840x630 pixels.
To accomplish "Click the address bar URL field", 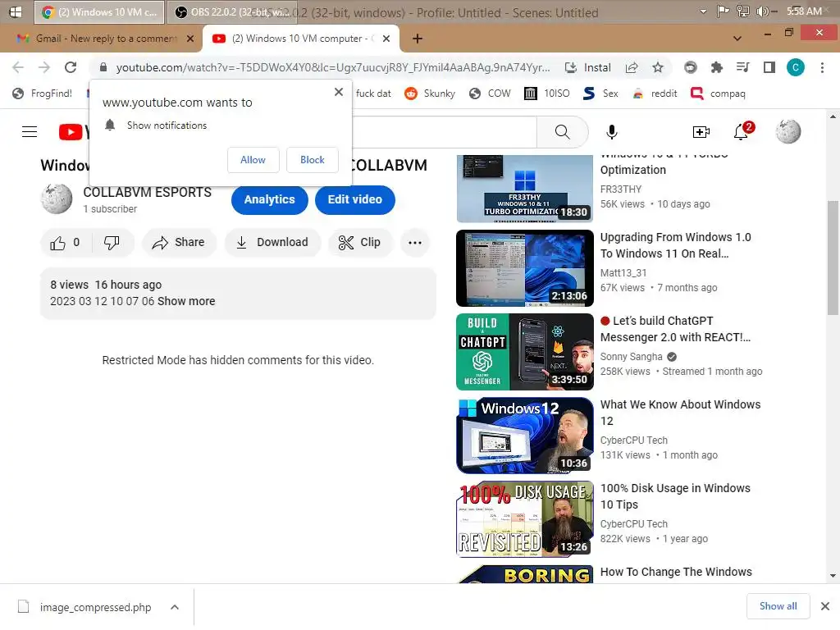I will pyautogui.click(x=333, y=67).
